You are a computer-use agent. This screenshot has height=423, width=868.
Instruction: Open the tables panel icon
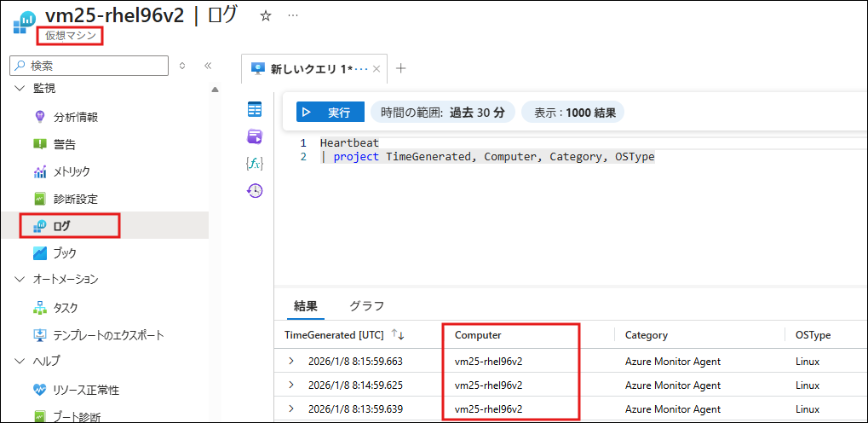[x=256, y=109]
